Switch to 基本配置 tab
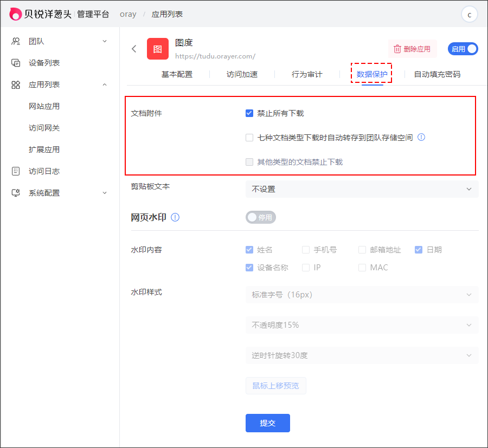The width and height of the screenshot is (488, 448). click(x=177, y=74)
